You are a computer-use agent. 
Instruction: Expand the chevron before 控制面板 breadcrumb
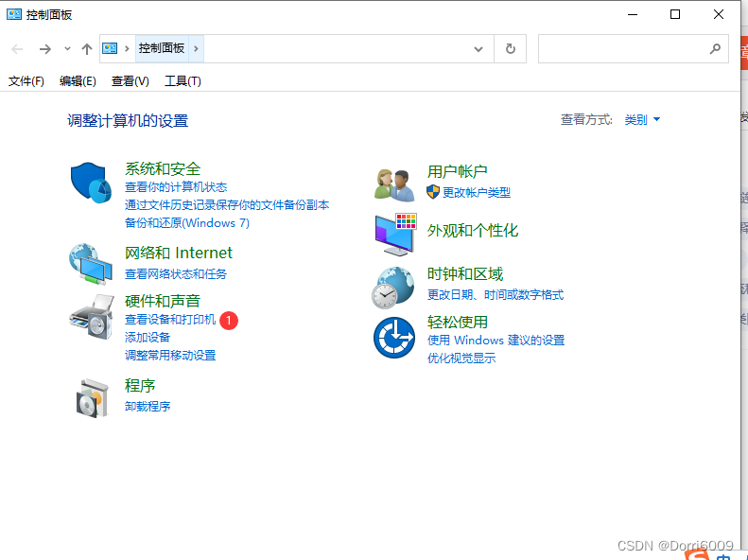[x=127, y=48]
